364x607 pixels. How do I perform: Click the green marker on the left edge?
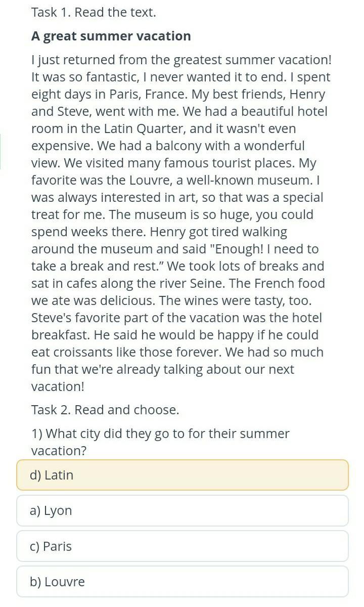[x=1, y=152]
